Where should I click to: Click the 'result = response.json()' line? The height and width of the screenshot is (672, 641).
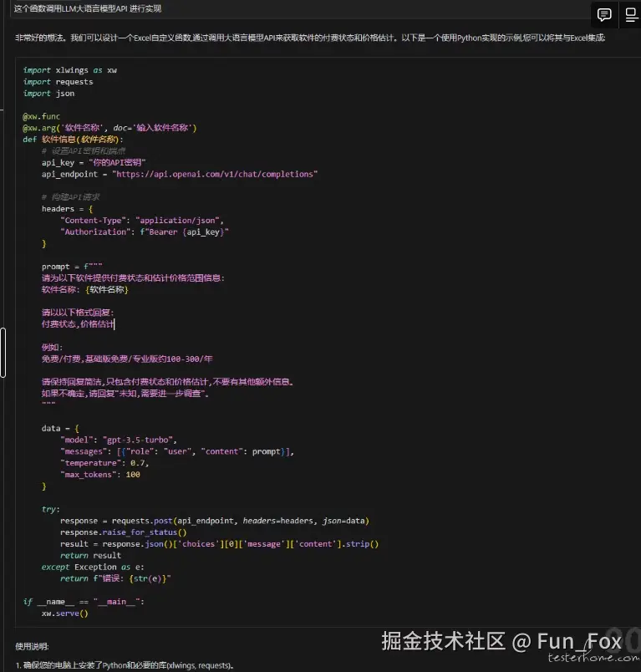click(220, 544)
